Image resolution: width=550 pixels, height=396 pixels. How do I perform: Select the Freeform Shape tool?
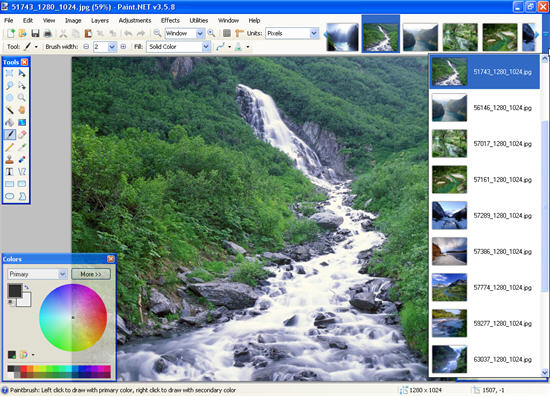22,196
